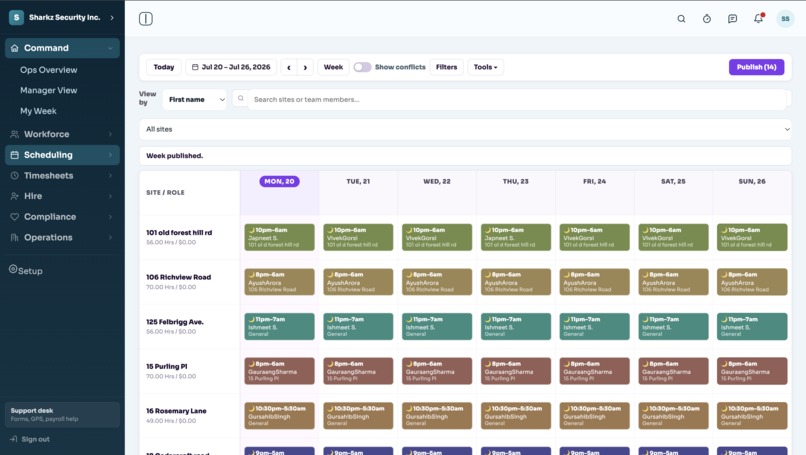Open the timer clock icon
806x455 pixels.
(707, 19)
